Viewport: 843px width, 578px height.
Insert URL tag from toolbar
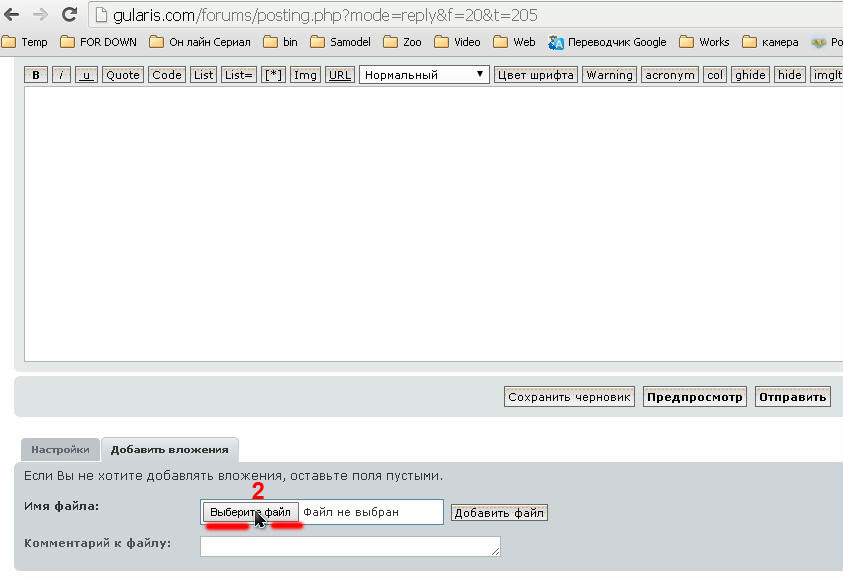pos(340,75)
